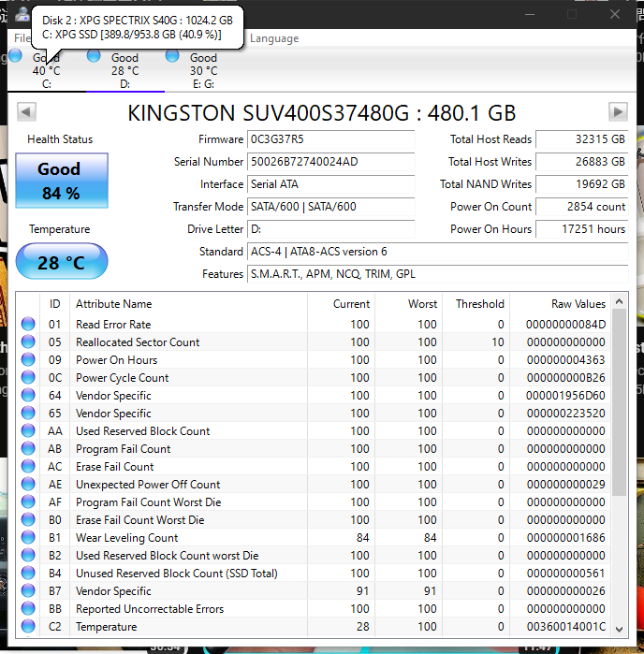Image resolution: width=644 pixels, height=654 pixels.
Task: Click the Transfer Mode field SATA/600
Action: [331, 207]
